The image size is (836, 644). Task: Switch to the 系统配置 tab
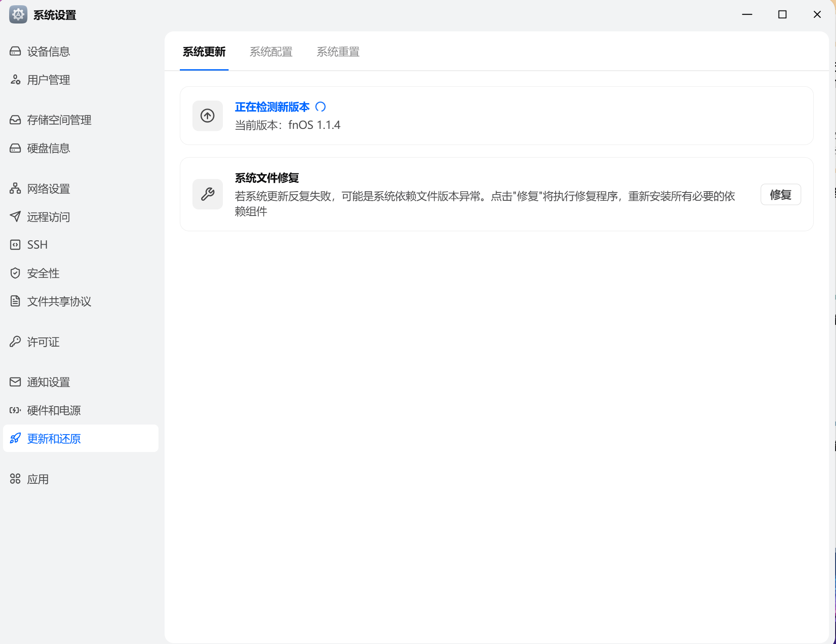(x=271, y=51)
